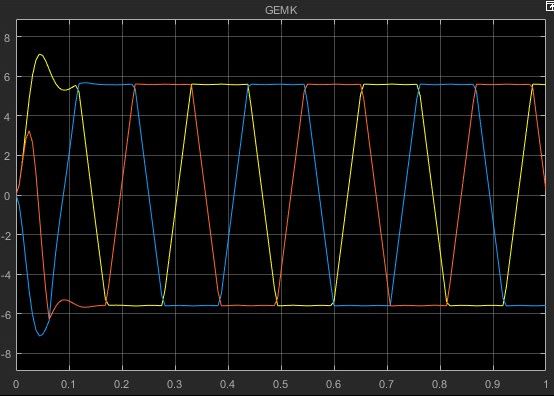Click y-axis tick label 6
Image resolution: width=554 pixels, height=396 pixels.
tap(7, 78)
